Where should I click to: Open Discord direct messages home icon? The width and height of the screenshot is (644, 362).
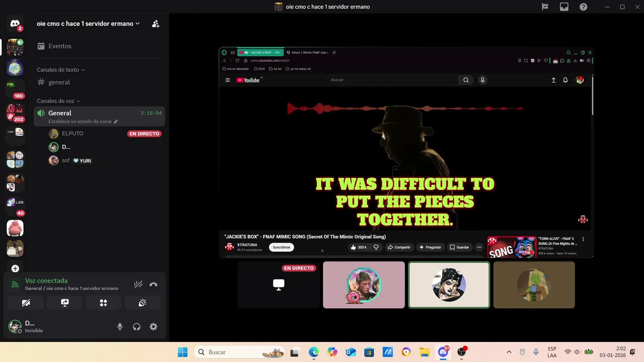[x=15, y=24]
